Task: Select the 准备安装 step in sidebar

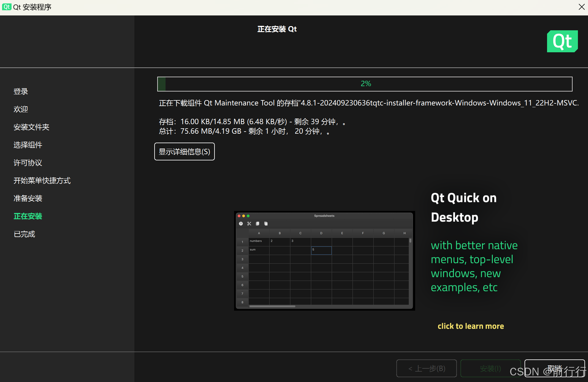Action: 28,198
